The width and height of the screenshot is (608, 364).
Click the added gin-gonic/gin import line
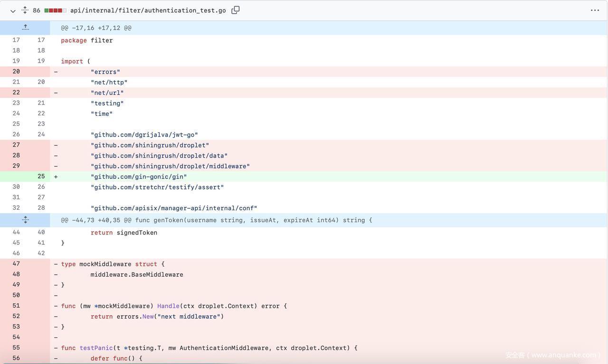[139, 177]
